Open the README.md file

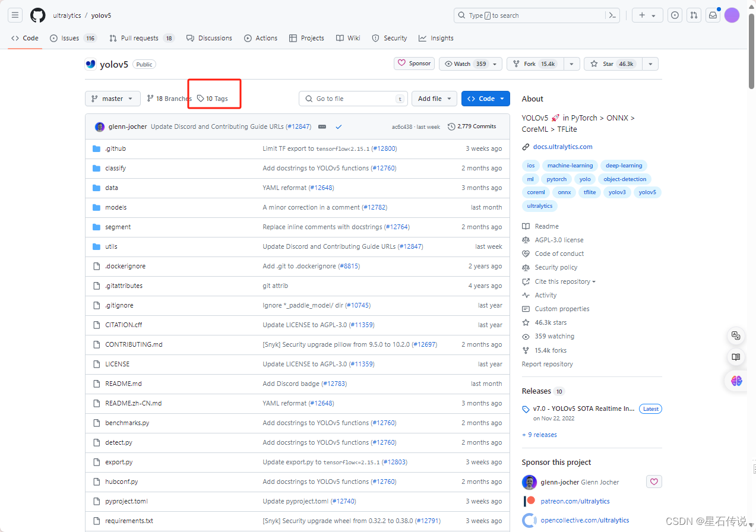point(124,384)
